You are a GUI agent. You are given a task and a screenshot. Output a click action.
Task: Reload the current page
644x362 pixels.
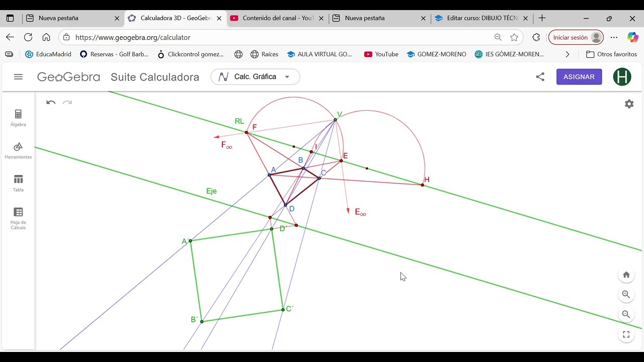(28, 37)
